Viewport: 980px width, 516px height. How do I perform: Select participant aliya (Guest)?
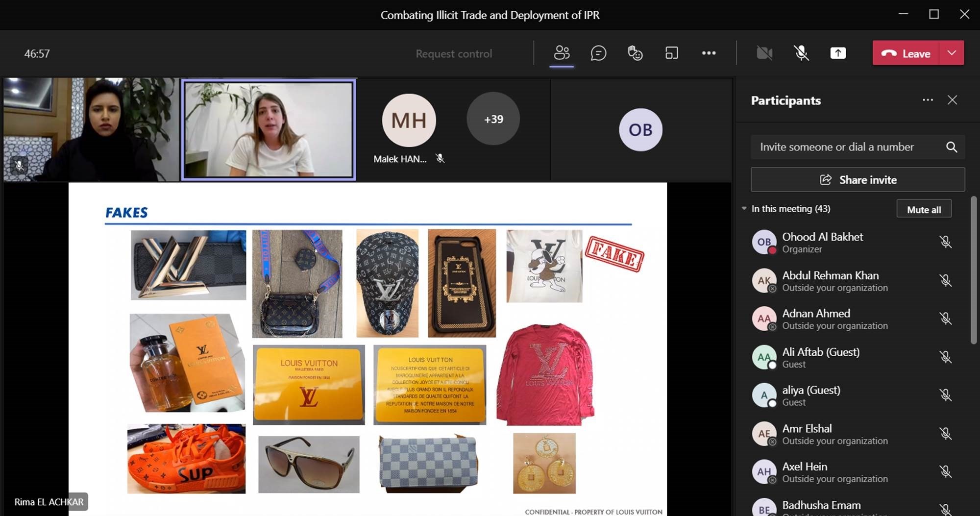[853, 395]
